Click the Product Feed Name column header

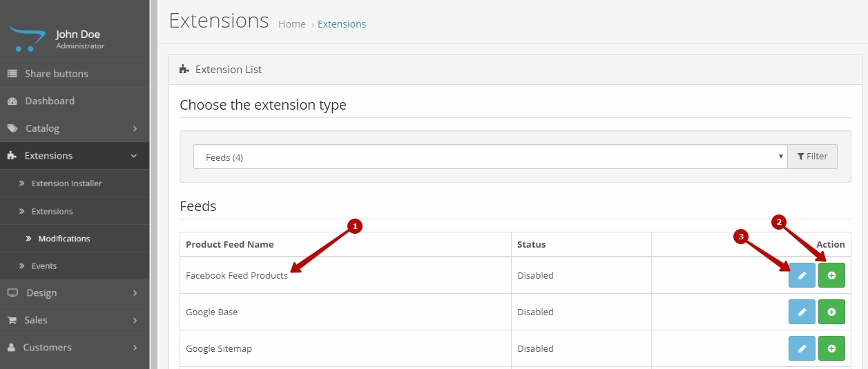click(230, 244)
